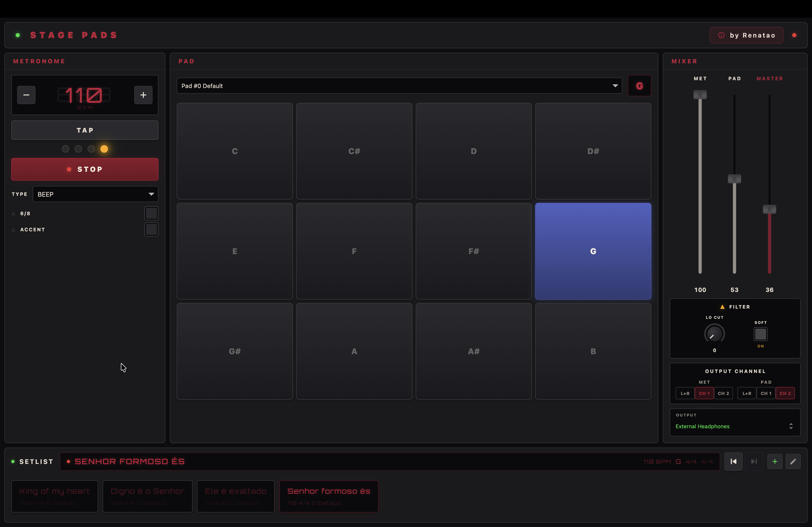This screenshot has height=527, width=812.
Task: Click the previous song skip-back icon in setlist
Action: click(x=734, y=461)
